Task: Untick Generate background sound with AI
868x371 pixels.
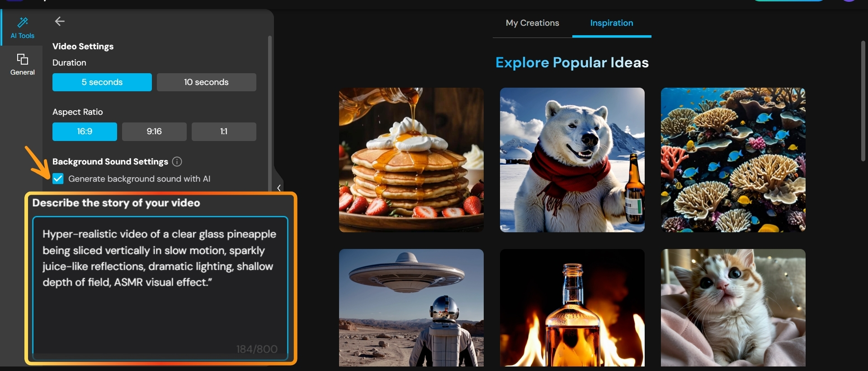Action: pyautogui.click(x=58, y=178)
